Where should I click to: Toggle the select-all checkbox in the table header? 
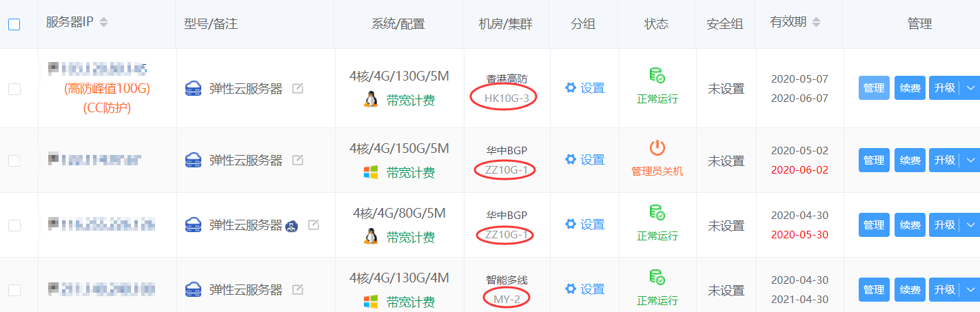[14, 24]
